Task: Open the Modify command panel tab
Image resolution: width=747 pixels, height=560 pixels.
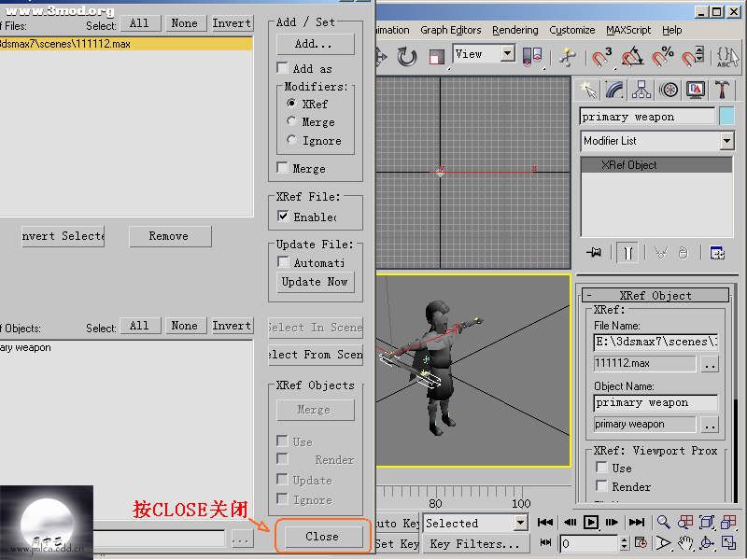Action: pos(614,90)
